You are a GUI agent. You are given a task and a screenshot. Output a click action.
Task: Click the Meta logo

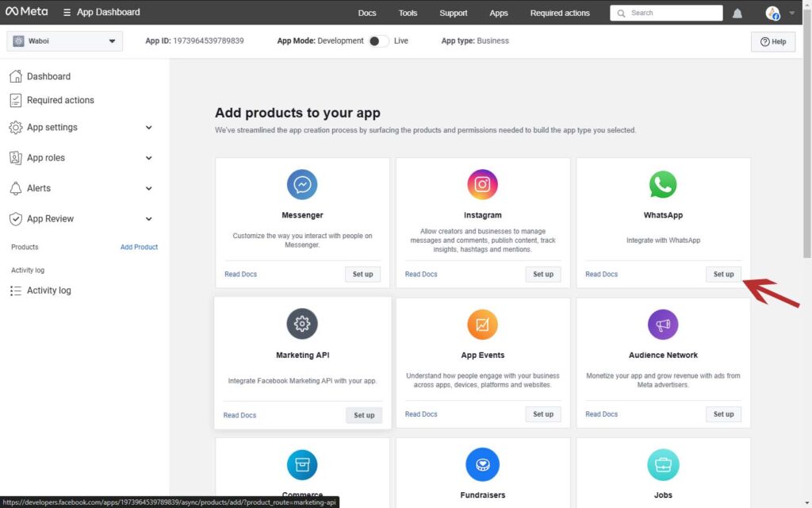[26, 11]
